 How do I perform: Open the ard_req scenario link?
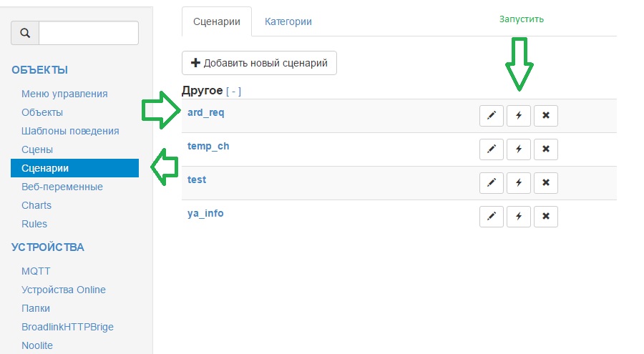(206, 112)
